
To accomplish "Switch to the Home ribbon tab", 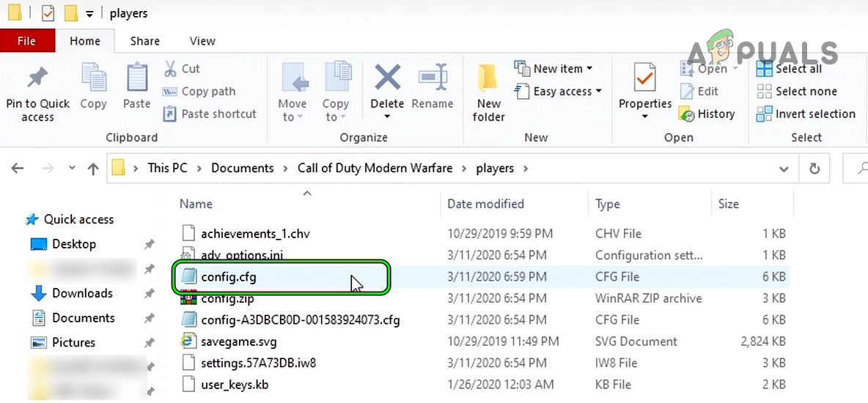I will point(85,41).
